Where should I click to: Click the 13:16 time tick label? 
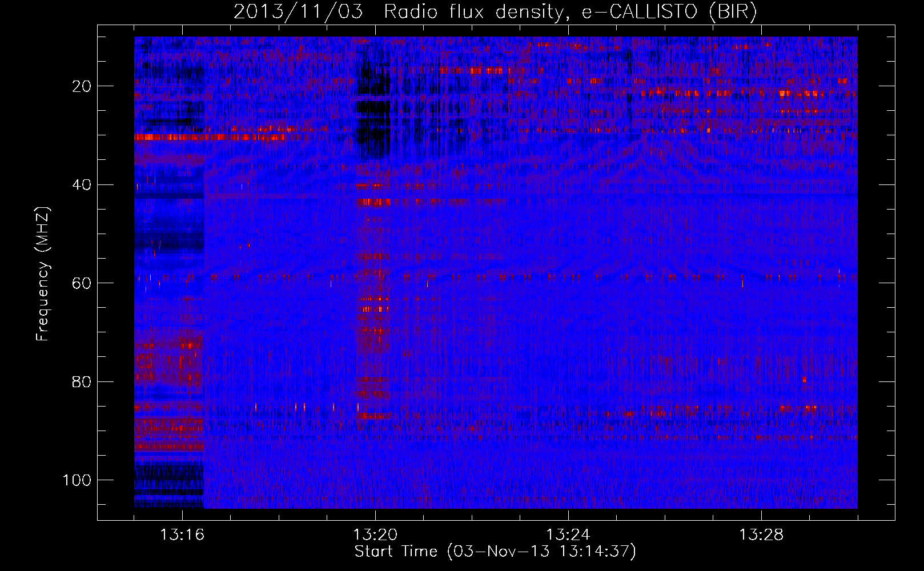(182, 535)
